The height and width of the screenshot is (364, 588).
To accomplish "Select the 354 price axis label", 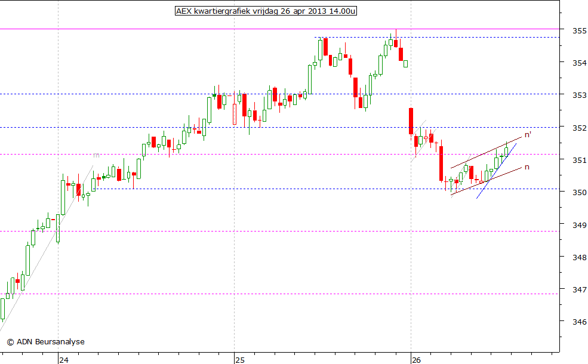I will click(x=580, y=63).
